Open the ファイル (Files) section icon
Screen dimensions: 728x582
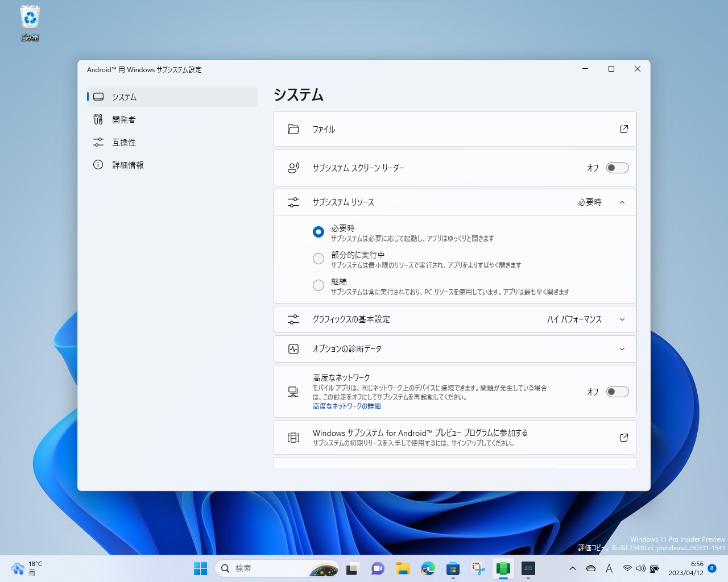coord(293,129)
